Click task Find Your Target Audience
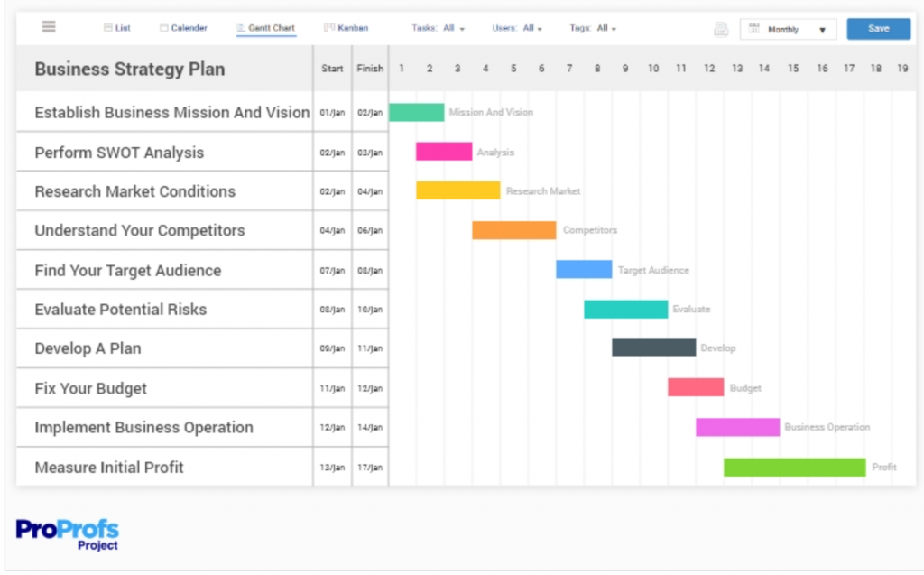Screen dimensions: 924x575 click(128, 270)
